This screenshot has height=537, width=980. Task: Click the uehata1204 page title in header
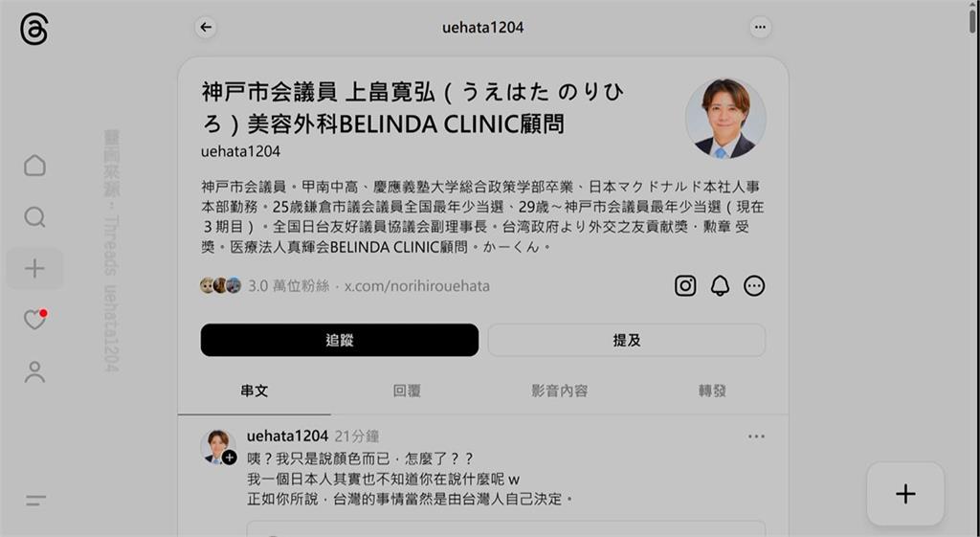click(x=482, y=28)
